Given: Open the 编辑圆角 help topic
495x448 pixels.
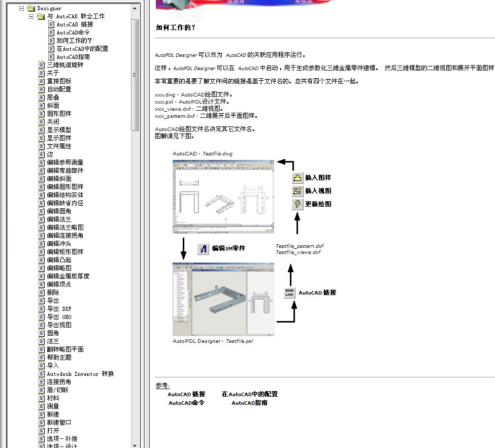Looking at the screenshot, I should tap(59, 211).
